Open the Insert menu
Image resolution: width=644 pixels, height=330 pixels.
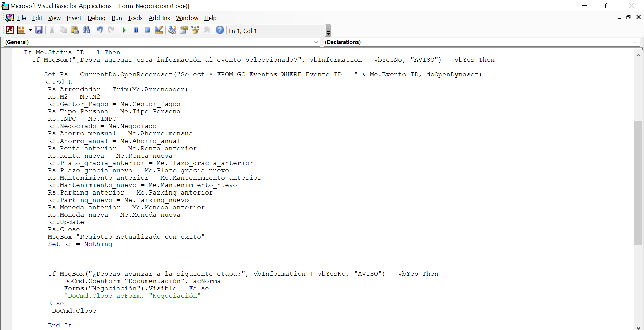click(74, 18)
